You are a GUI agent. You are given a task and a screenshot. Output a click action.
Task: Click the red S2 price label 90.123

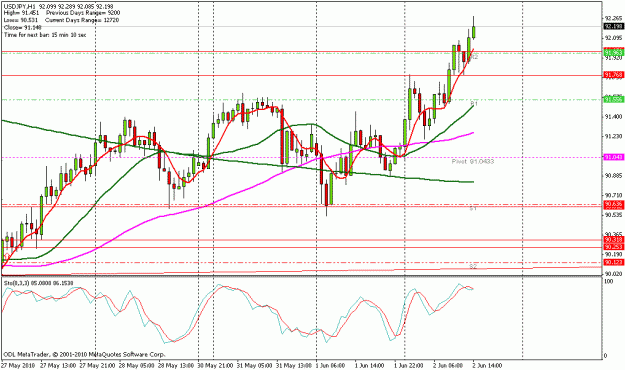[613, 262]
